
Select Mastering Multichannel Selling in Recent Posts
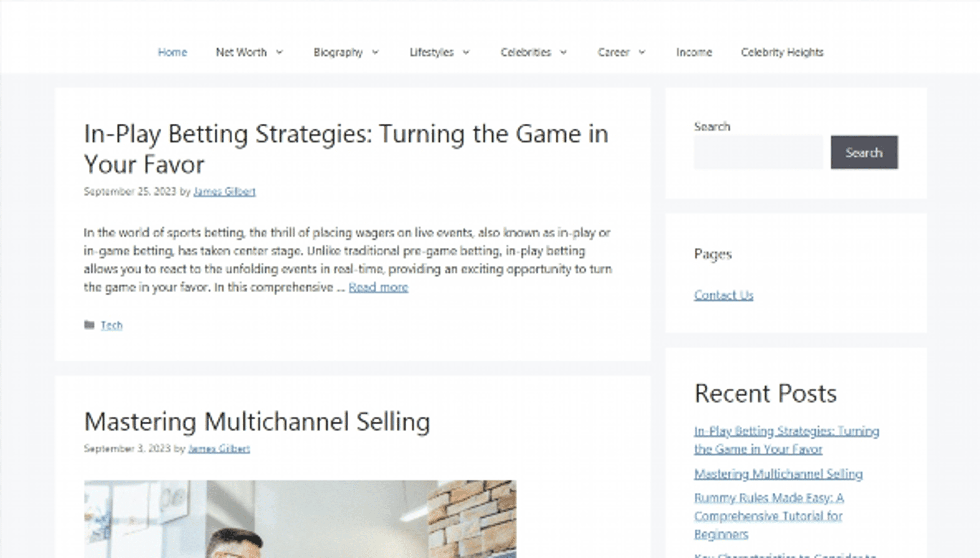[778, 474]
